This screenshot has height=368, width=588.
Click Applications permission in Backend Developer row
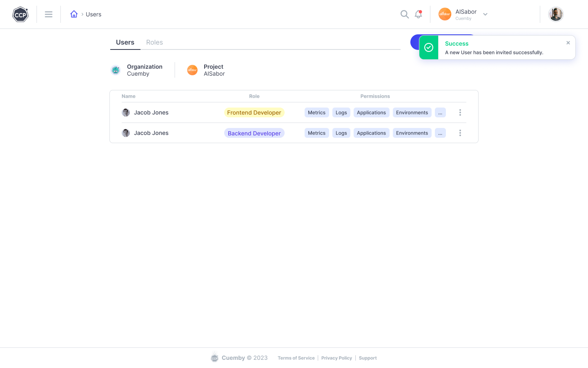pyautogui.click(x=371, y=133)
